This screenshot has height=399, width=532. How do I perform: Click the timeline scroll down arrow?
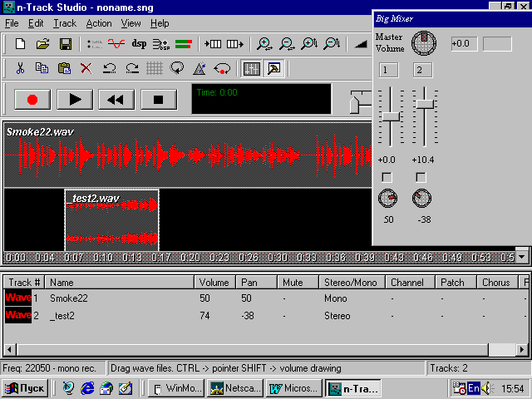point(522,257)
